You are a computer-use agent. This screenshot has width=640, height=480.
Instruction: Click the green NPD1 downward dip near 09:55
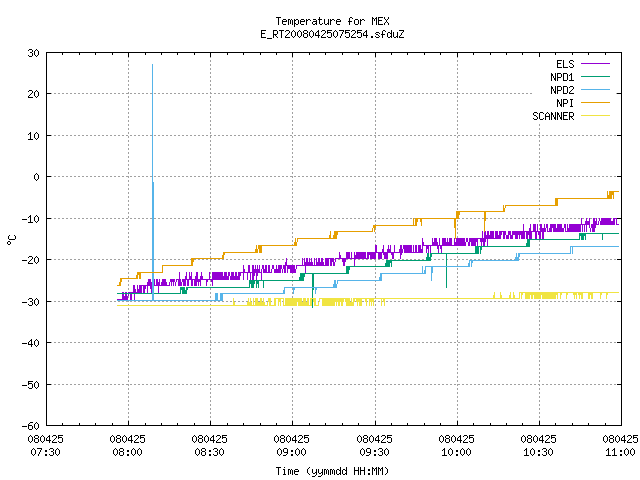pyautogui.click(x=447, y=271)
